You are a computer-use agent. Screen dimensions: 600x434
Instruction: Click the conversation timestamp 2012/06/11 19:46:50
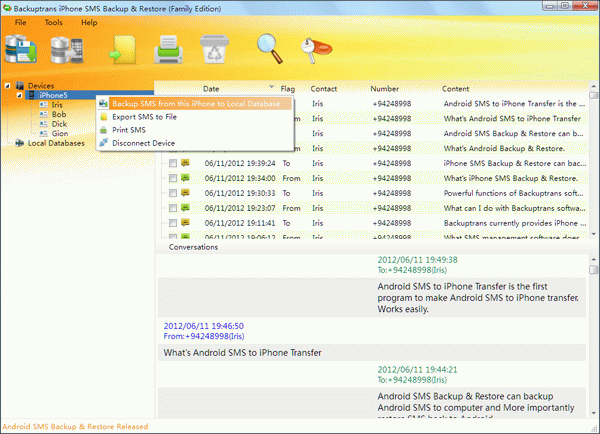coord(204,326)
